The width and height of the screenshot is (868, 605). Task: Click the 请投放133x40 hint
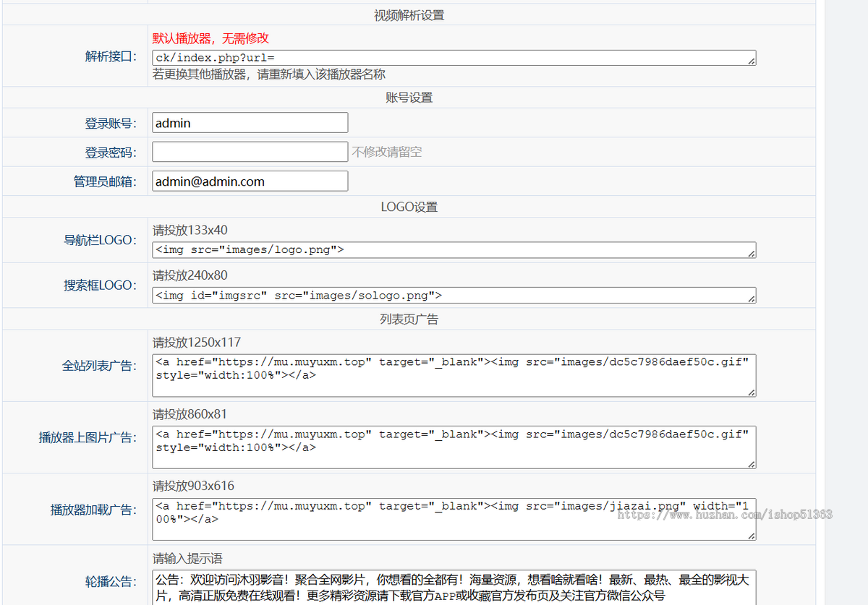(x=190, y=231)
